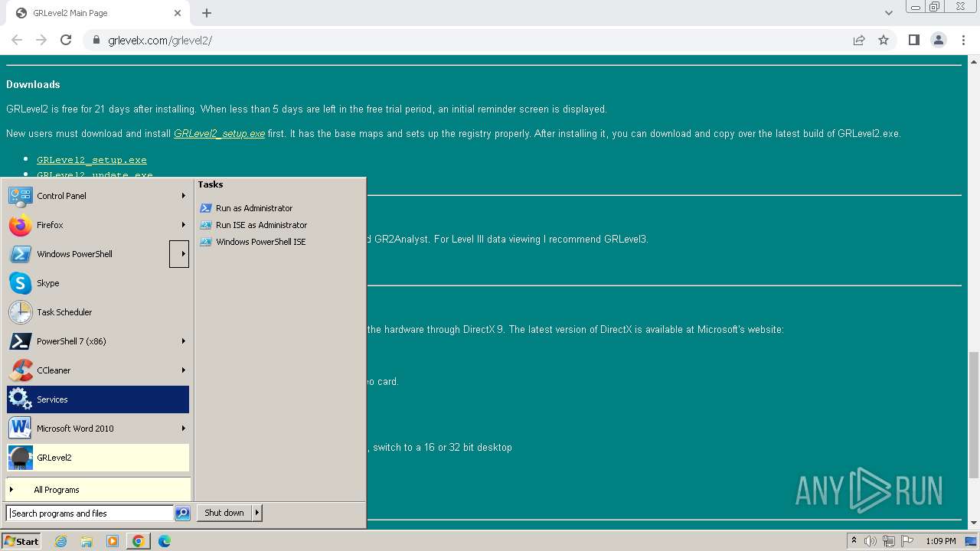Reload the page in Chrome
The width and height of the screenshot is (980, 551).
pos(66,40)
